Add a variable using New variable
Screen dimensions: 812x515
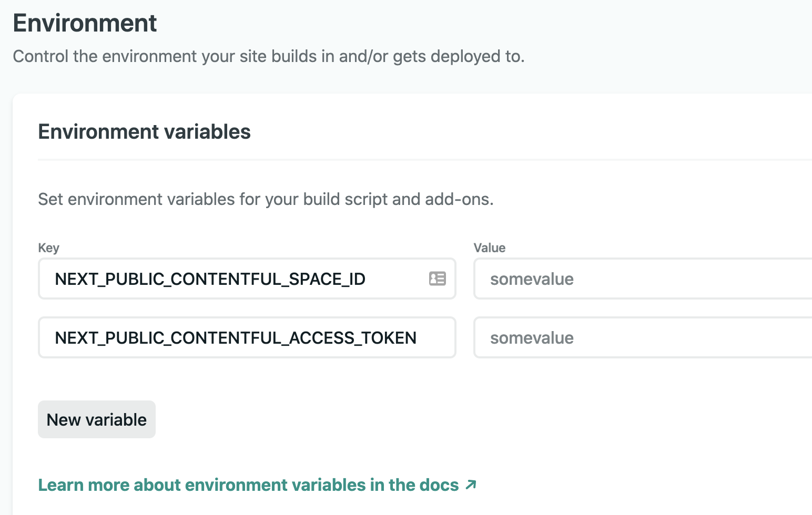[96, 419]
